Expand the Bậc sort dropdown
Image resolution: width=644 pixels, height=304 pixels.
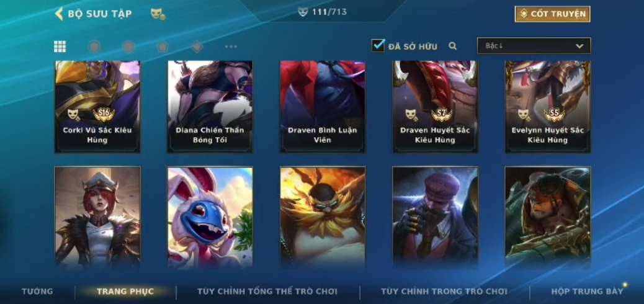pos(534,46)
